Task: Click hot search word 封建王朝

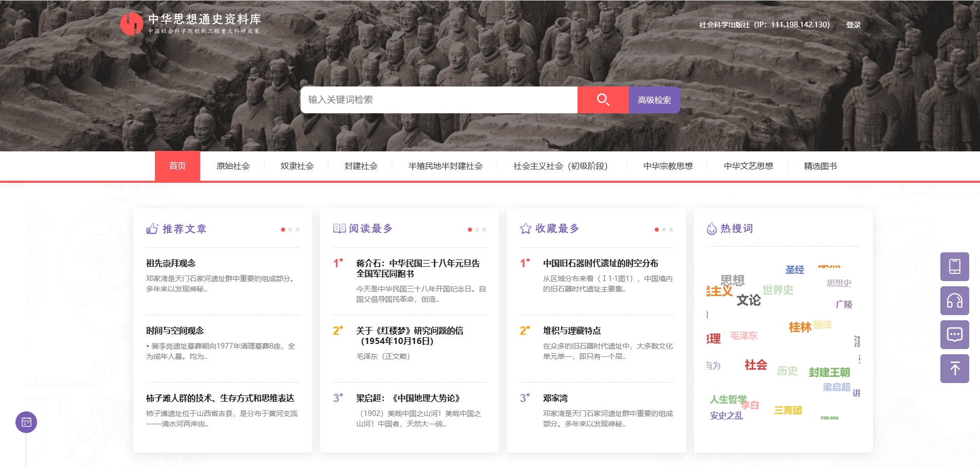Action: click(829, 372)
